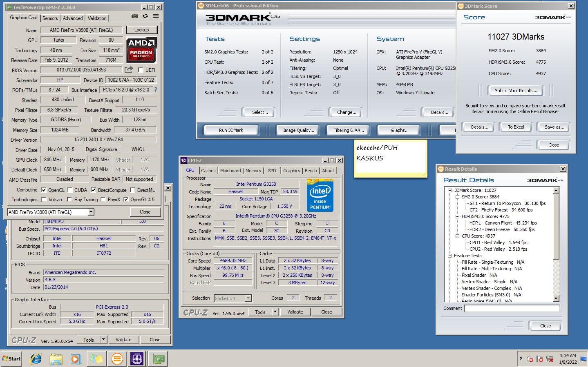The image size is (588, 367).
Task: Click the GPU-Z taskbar icon
Action: coord(158,359)
